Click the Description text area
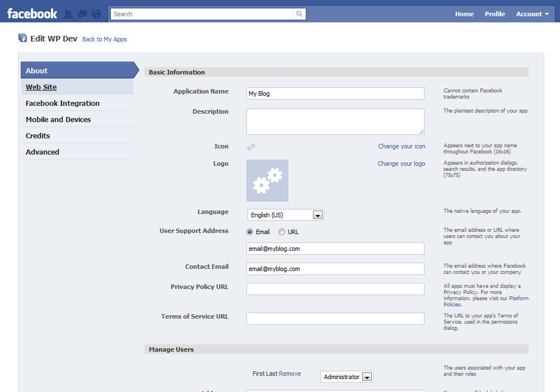 point(335,122)
